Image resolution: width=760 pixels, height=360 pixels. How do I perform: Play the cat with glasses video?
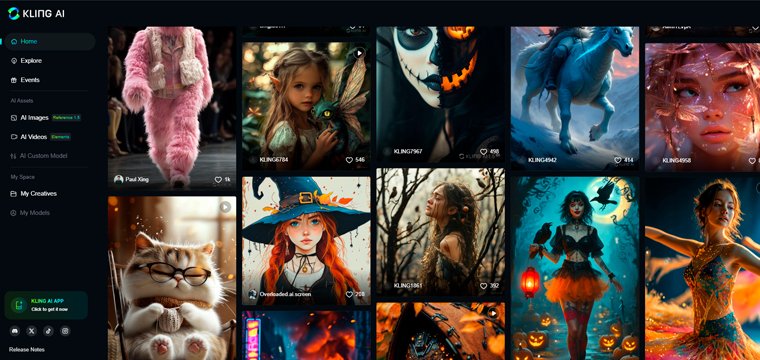(225, 207)
